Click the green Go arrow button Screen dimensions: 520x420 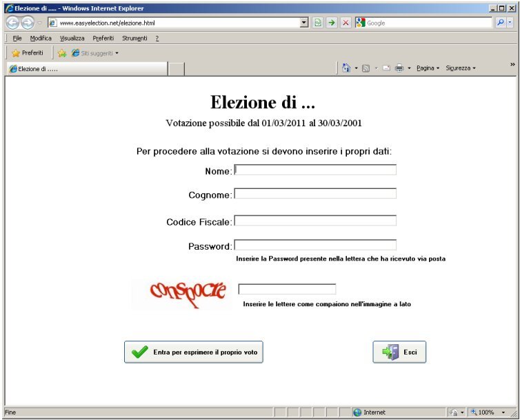pyautogui.click(x=332, y=23)
